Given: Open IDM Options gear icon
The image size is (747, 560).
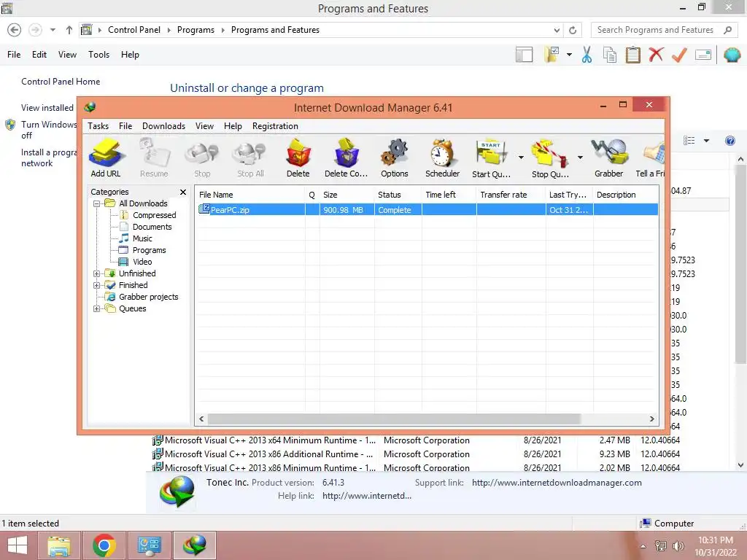Looking at the screenshot, I should click(x=395, y=158).
